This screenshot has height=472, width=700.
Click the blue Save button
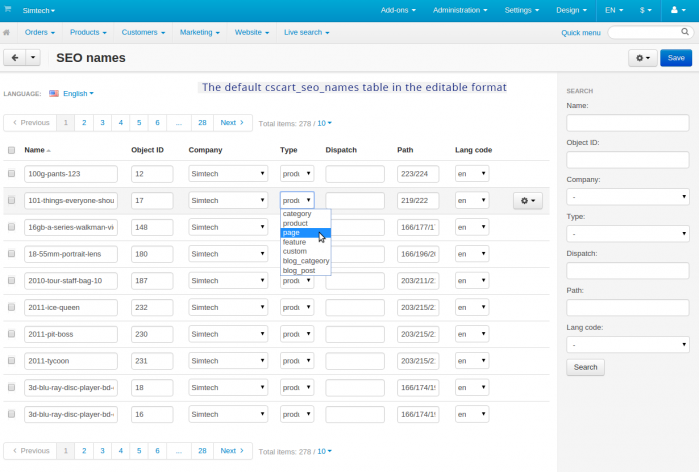[x=676, y=58]
